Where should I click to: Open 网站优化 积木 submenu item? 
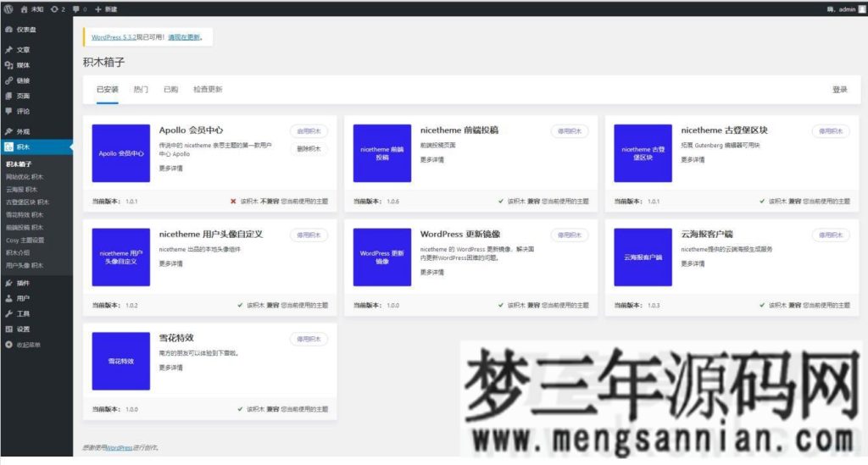[x=25, y=177]
